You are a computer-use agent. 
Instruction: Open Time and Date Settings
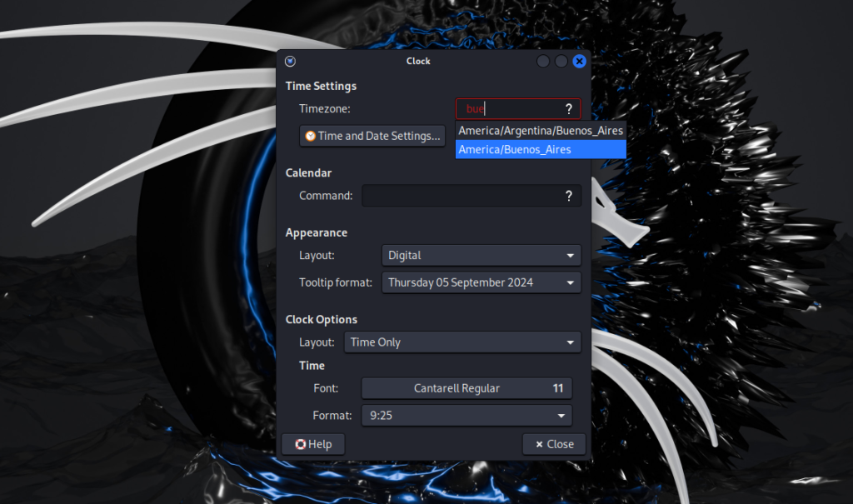372,136
